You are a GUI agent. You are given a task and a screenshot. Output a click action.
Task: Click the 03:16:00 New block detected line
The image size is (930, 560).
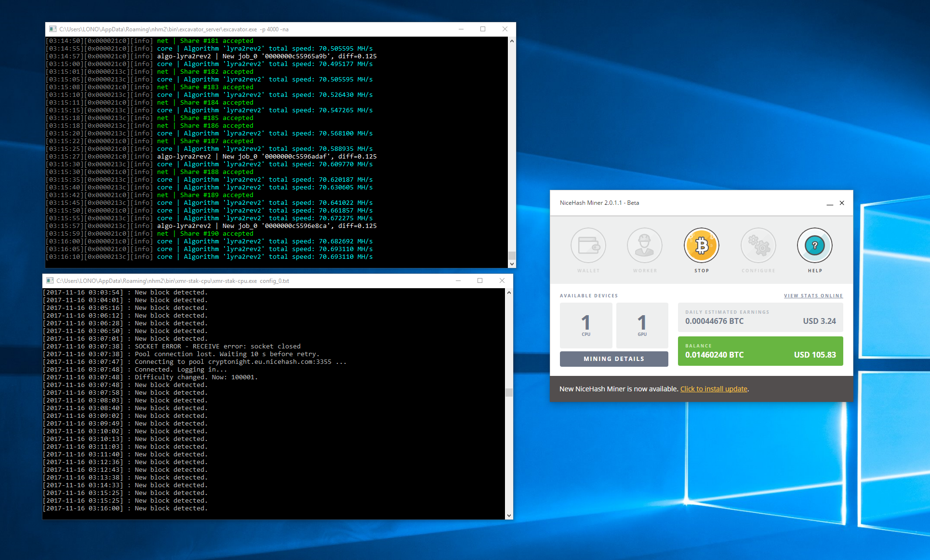click(125, 508)
